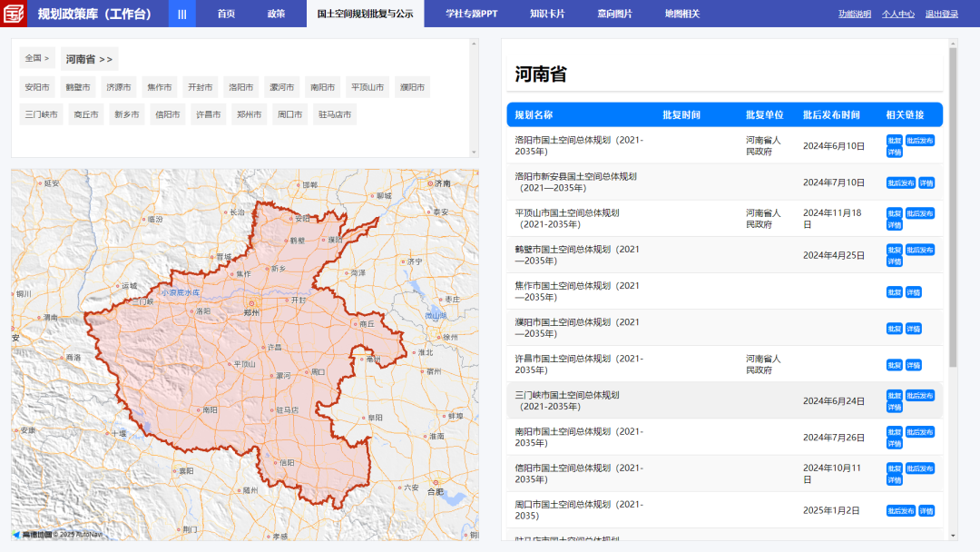Image resolution: width=980 pixels, height=552 pixels.
Task: Expand the 河南省 >> breadcrumb
Action: 89,59
